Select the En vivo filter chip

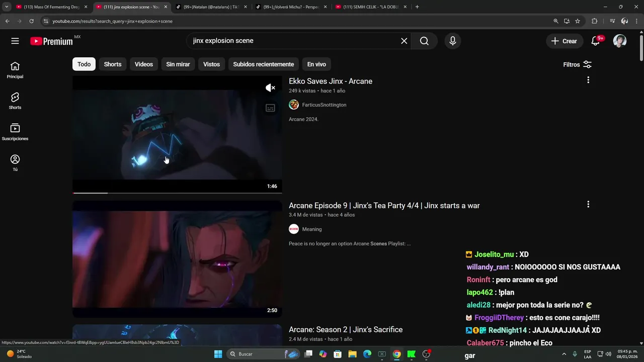(x=316, y=64)
